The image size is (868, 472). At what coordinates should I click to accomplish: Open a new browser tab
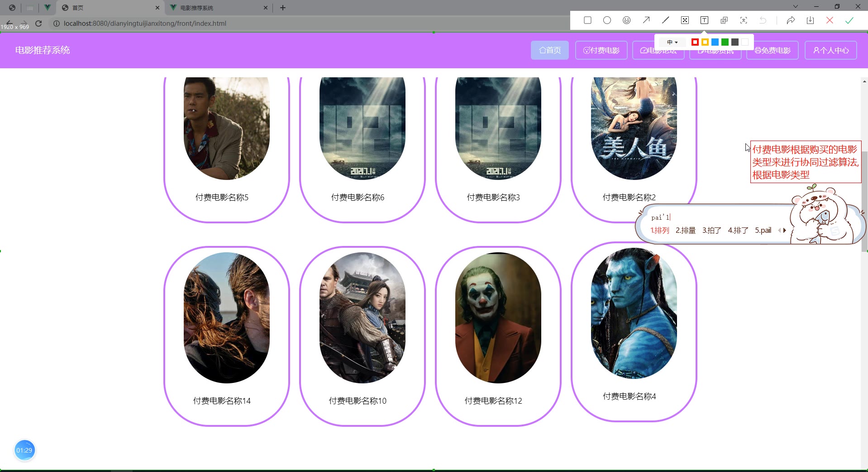(x=283, y=8)
